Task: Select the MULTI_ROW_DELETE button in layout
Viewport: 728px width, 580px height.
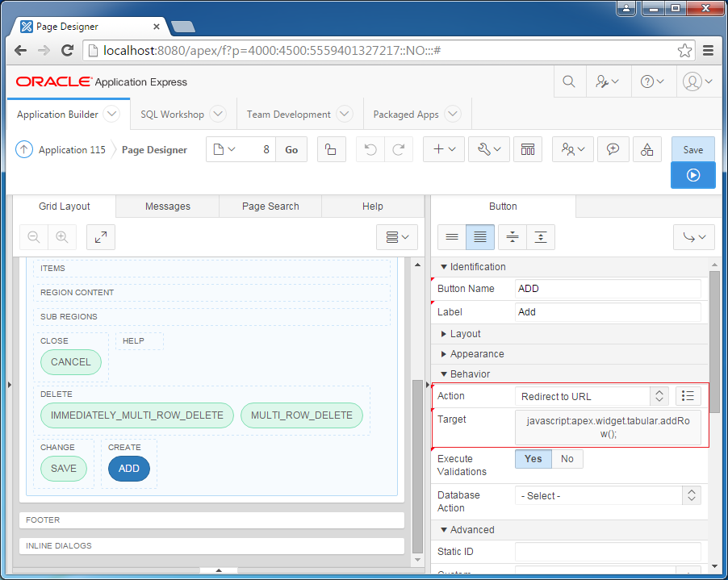Action: pyautogui.click(x=302, y=415)
